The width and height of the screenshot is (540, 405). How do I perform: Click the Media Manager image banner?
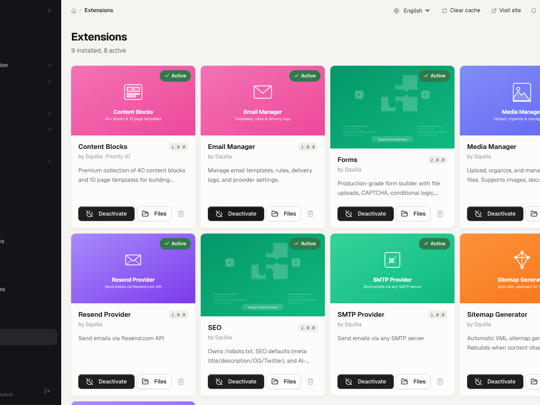[x=500, y=101]
